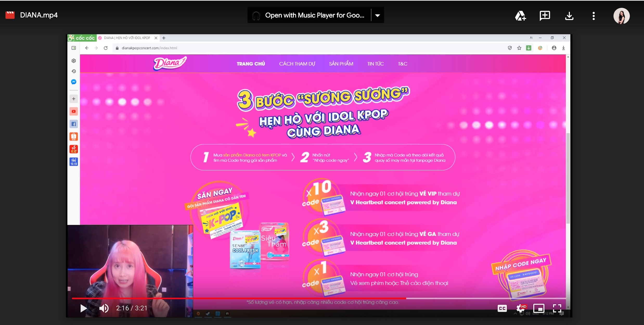Screen dimensions: 644x325
Task: Click Add shortcut to Drive icon
Action: 520,16
